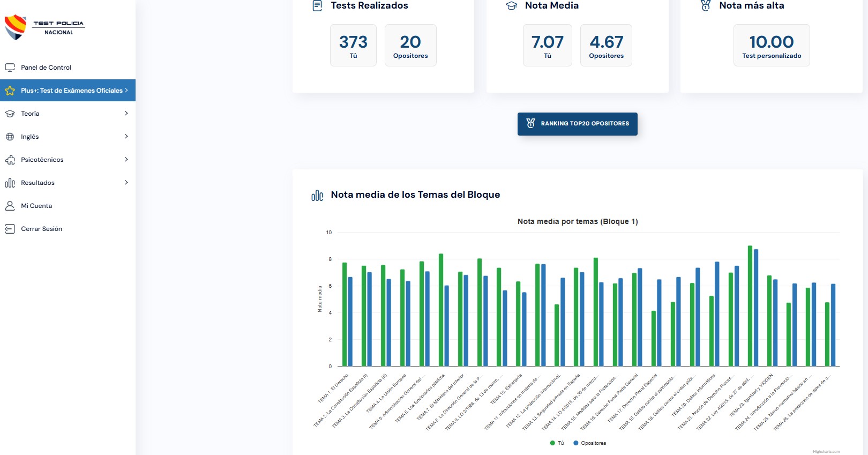868x455 pixels.
Task: Click the tallest green bar in chart
Action: tap(750, 305)
